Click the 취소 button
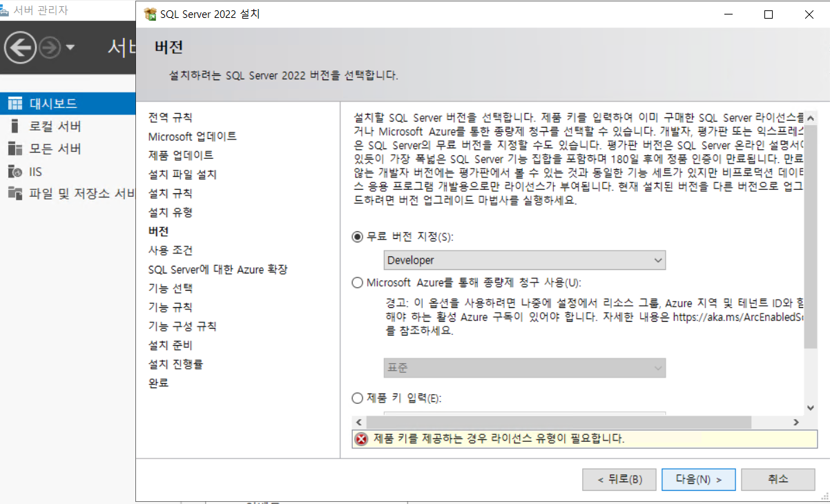The height and width of the screenshot is (504, 830). 778,478
